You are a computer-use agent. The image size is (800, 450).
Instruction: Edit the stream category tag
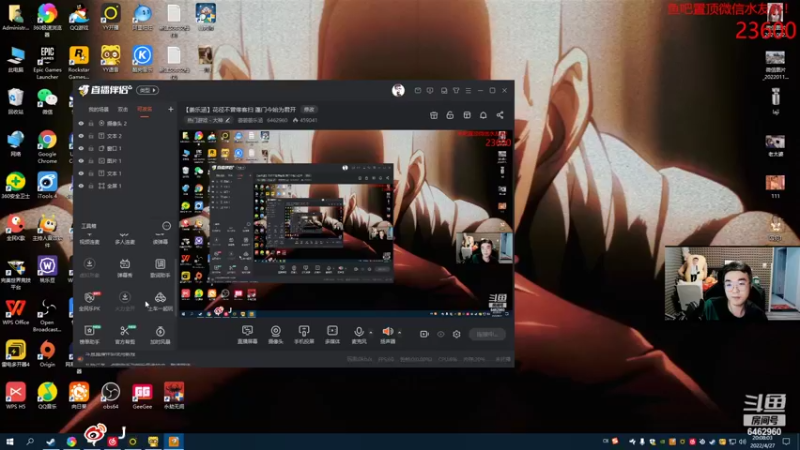(x=209, y=120)
